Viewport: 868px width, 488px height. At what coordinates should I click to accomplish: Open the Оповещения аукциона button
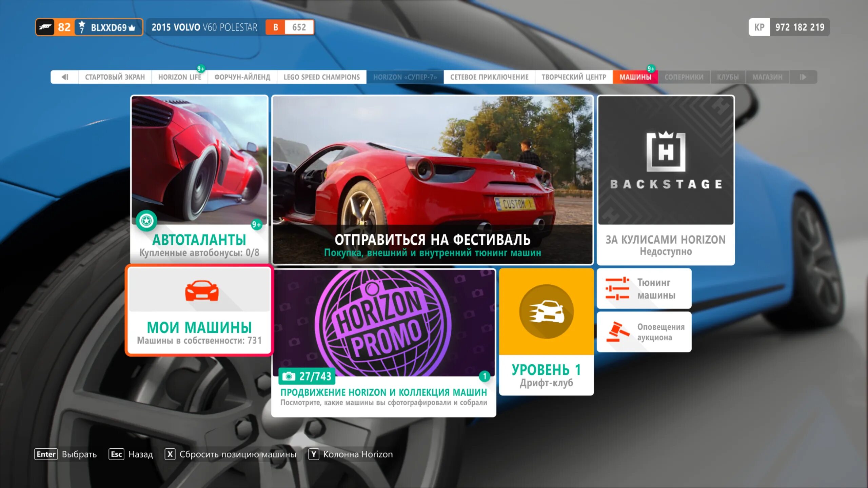(644, 332)
